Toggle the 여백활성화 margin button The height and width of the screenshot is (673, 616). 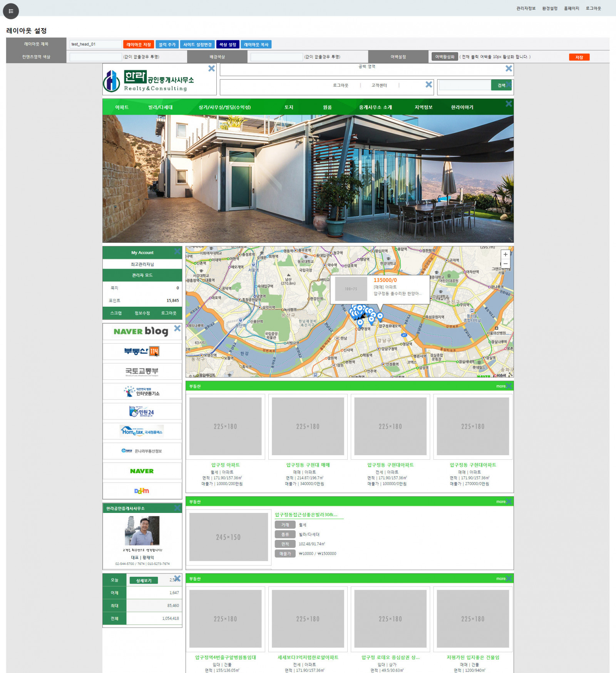pos(445,57)
